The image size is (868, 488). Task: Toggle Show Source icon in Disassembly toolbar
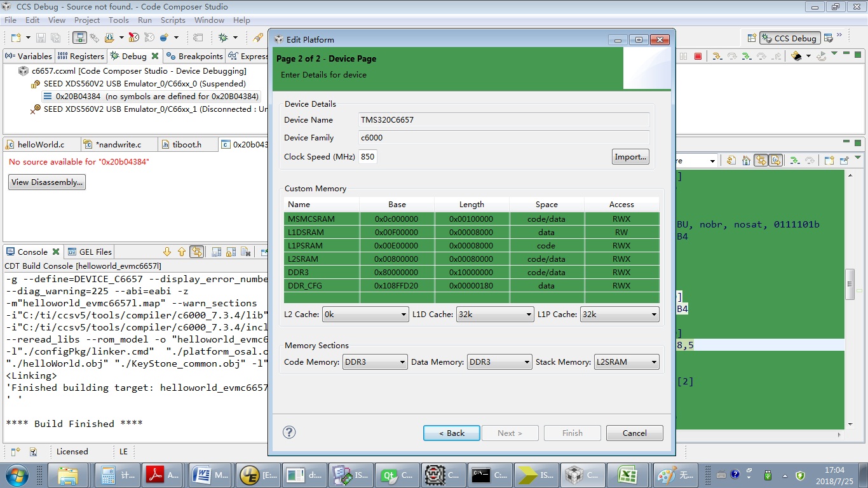pos(775,160)
